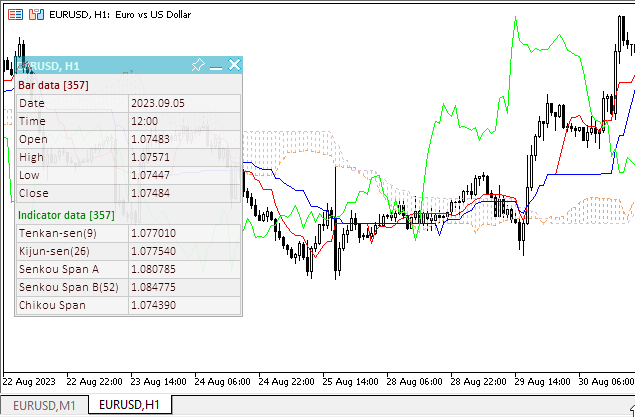Click the '22 Aug 22:00' time axis label
The height and width of the screenshot is (417, 635).
pyautogui.click(x=94, y=382)
